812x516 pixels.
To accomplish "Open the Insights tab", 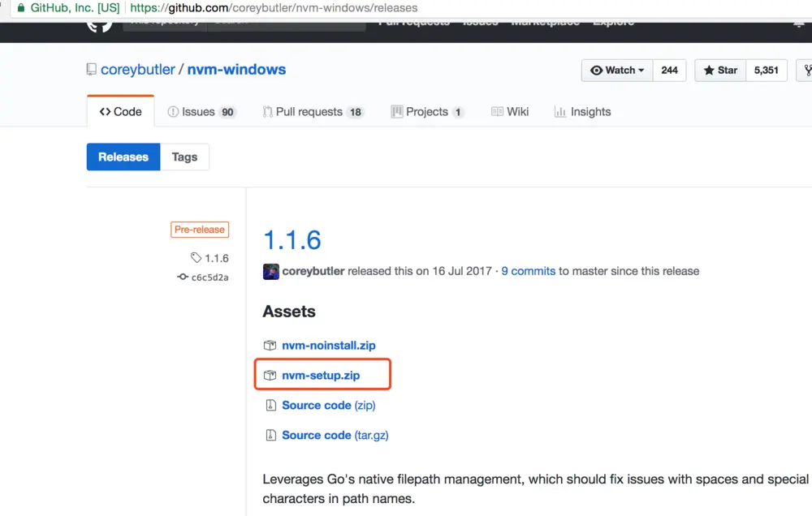I will point(582,112).
